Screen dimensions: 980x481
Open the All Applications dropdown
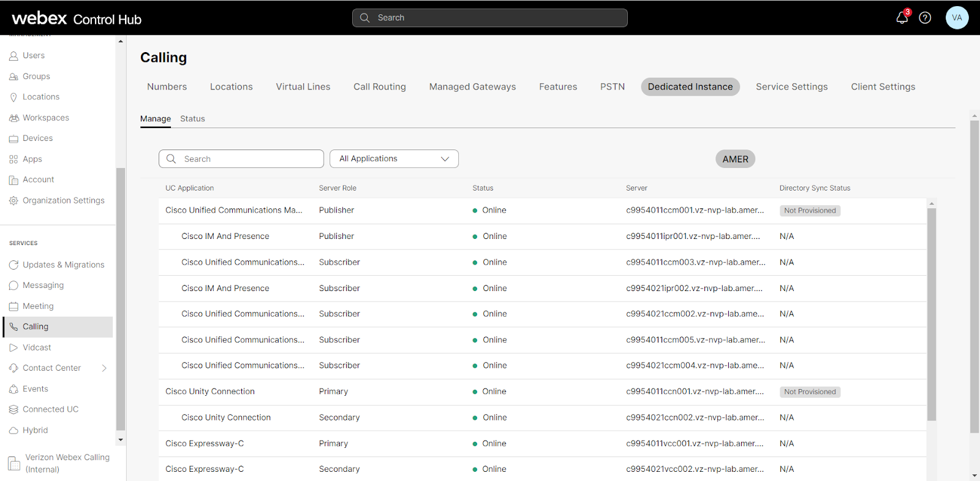tap(394, 159)
